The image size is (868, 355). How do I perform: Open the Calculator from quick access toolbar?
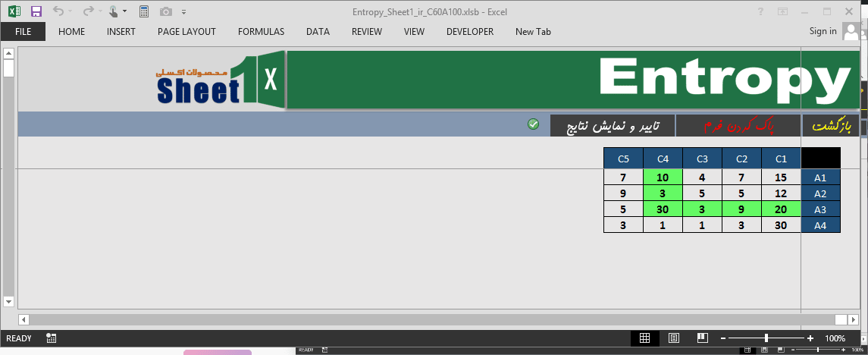(x=144, y=11)
